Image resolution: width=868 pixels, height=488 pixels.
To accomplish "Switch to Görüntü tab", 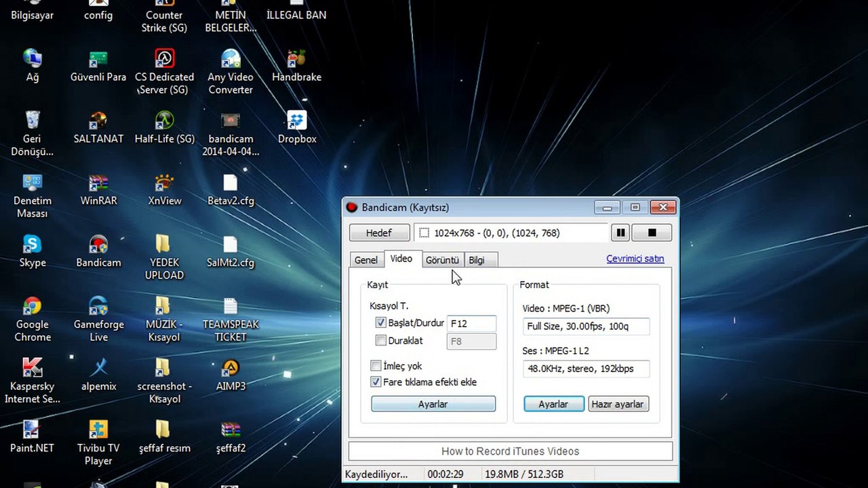I will (x=442, y=260).
